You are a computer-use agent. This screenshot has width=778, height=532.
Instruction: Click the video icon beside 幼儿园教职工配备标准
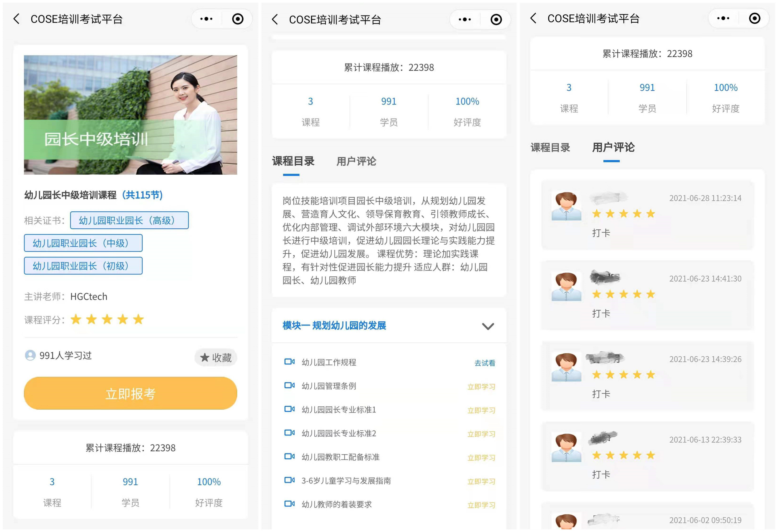tap(289, 456)
